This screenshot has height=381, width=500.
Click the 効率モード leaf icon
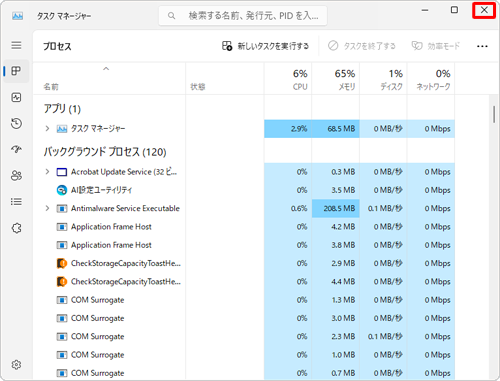pyautogui.click(x=417, y=46)
